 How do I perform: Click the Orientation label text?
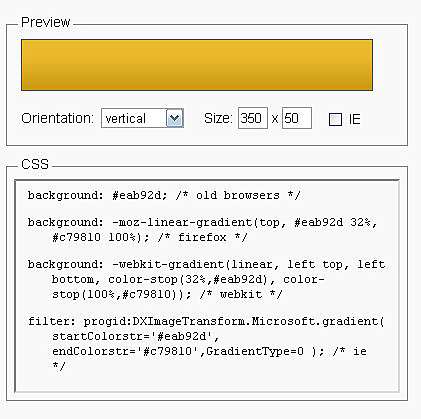click(x=57, y=118)
